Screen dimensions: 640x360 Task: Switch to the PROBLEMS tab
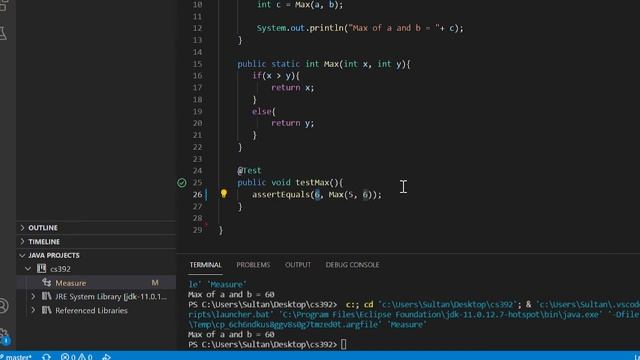pyautogui.click(x=253, y=264)
